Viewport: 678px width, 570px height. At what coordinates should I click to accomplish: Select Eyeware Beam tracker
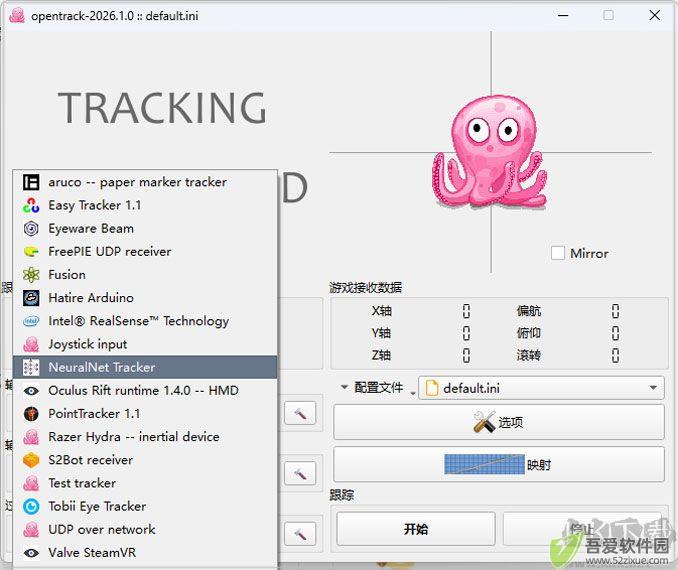click(145, 228)
